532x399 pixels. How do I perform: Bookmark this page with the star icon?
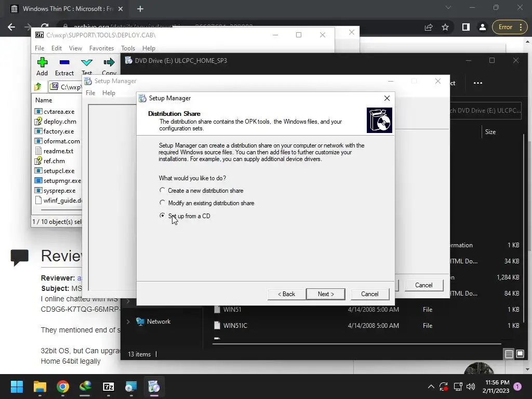point(445,27)
